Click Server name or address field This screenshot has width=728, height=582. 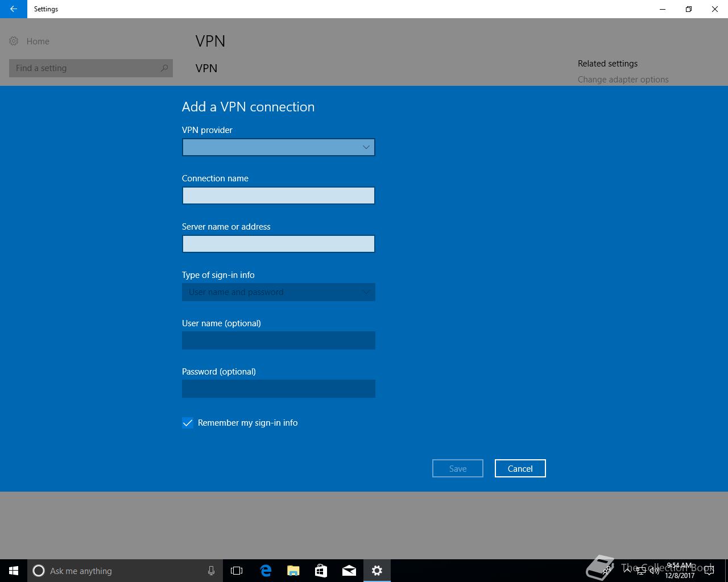pos(279,244)
